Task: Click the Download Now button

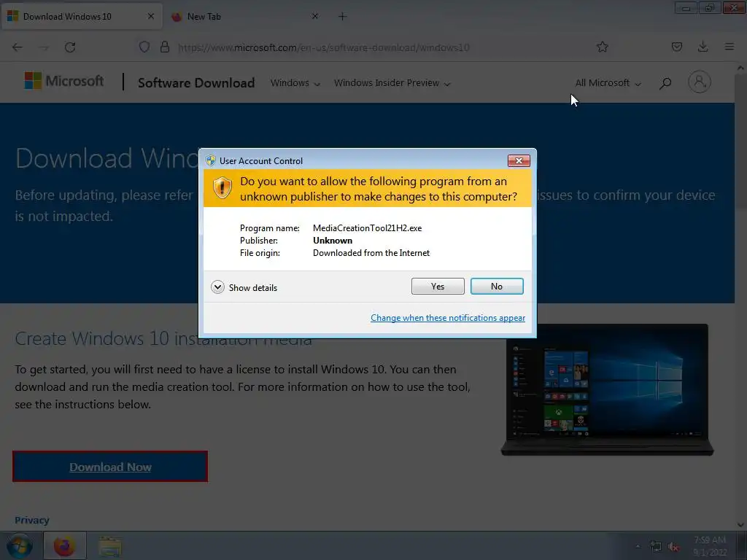Action: [110, 467]
